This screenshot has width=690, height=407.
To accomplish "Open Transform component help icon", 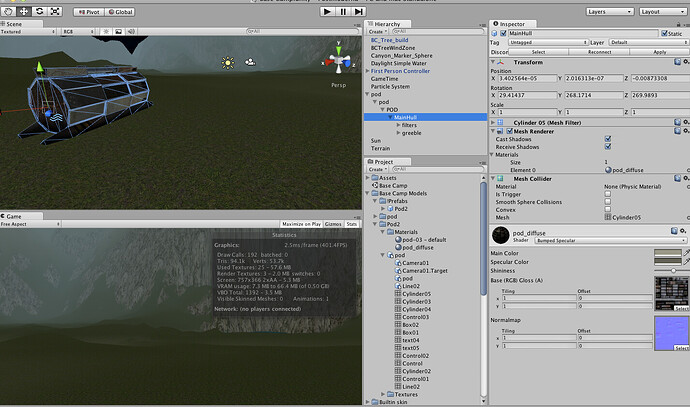I will click(677, 62).
